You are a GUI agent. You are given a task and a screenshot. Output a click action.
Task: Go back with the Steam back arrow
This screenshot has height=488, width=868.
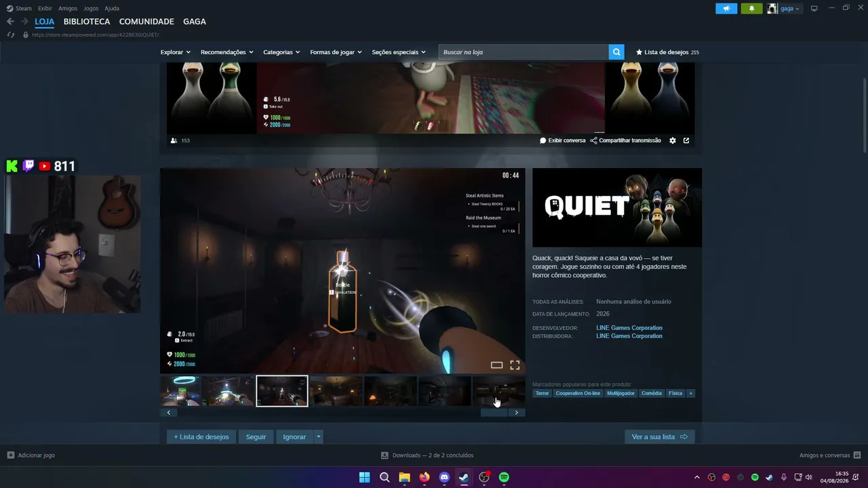[x=10, y=22]
